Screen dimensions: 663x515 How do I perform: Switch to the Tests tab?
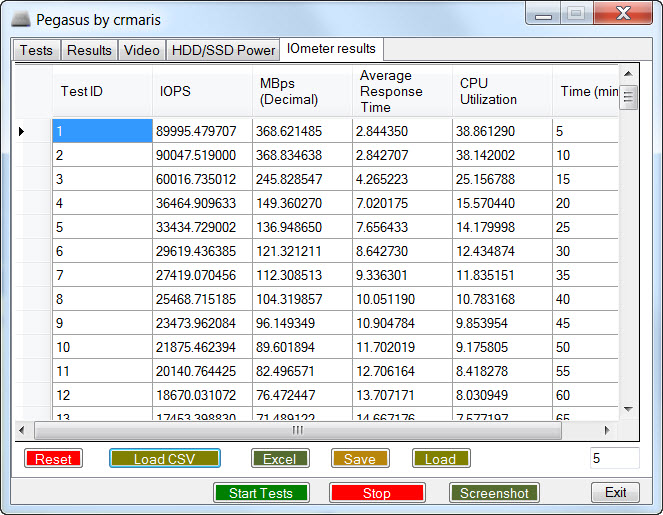[36, 50]
